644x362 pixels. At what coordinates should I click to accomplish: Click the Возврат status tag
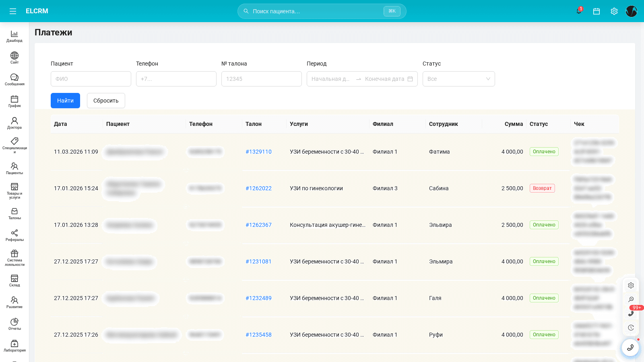pyautogui.click(x=542, y=188)
